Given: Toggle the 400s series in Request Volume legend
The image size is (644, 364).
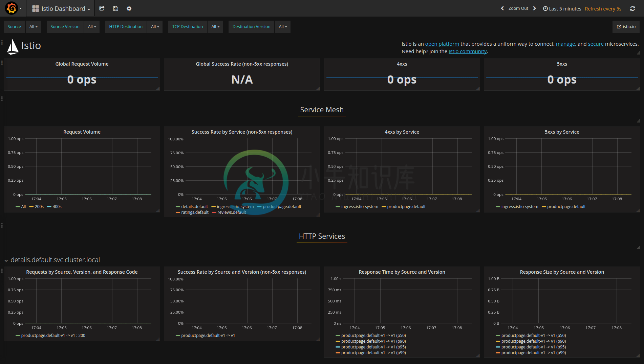Looking at the screenshot, I should 57,207.
